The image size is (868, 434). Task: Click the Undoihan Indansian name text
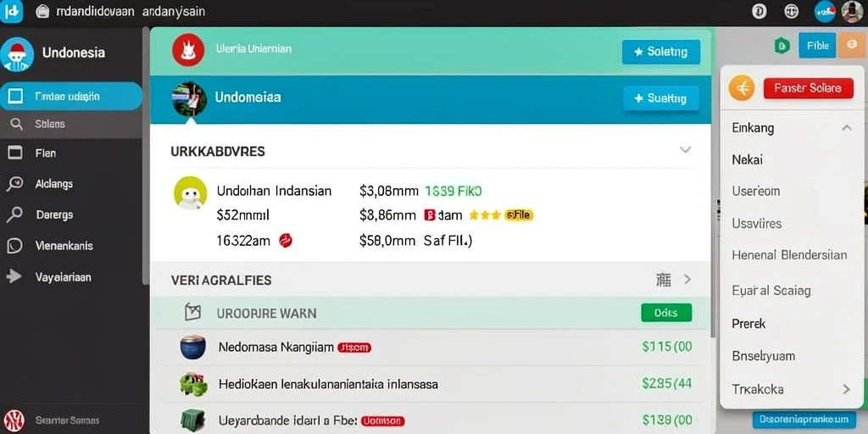tap(274, 191)
